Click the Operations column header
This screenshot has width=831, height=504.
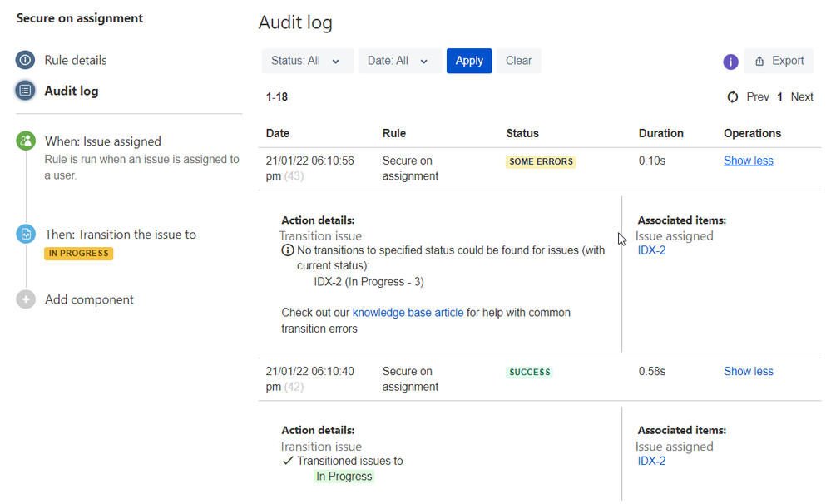coord(752,133)
